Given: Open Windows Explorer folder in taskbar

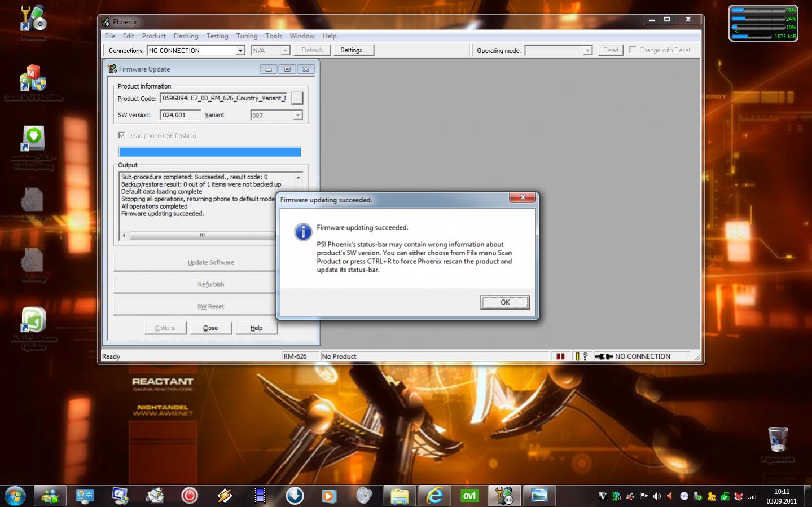Looking at the screenshot, I should coord(400,496).
